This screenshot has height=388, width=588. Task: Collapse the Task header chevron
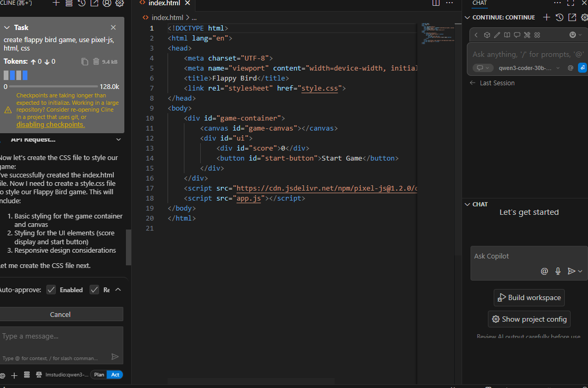[7, 27]
